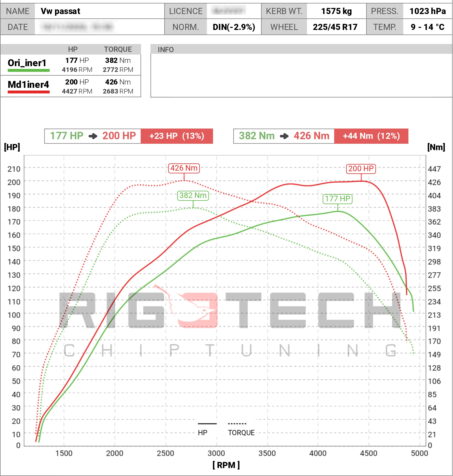Select the DIN(-2.9%) norm value
453x476 pixels.
click(x=234, y=27)
